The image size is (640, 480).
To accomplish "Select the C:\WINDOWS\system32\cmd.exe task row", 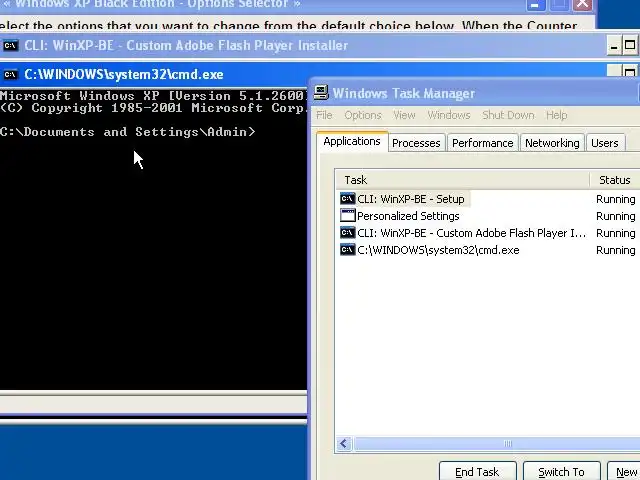I will click(x=488, y=250).
